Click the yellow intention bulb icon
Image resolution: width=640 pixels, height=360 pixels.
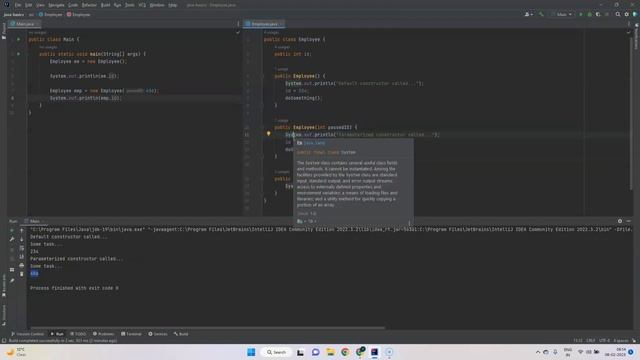coord(269,133)
